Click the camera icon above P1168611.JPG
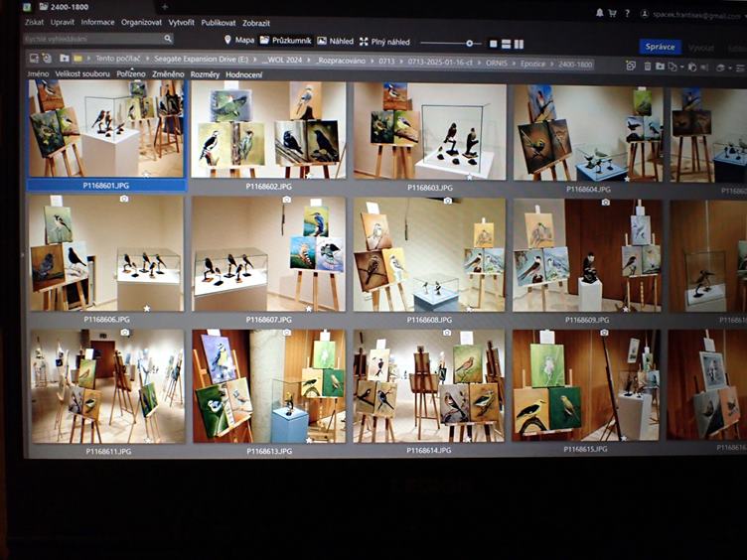747x560 pixels. click(x=125, y=333)
